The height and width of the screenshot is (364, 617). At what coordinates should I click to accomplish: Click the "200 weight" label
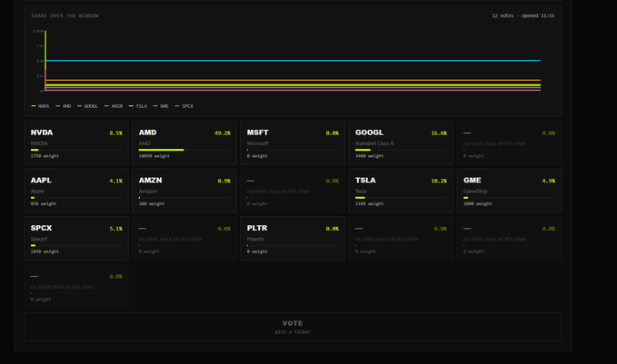tap(152, 203)
